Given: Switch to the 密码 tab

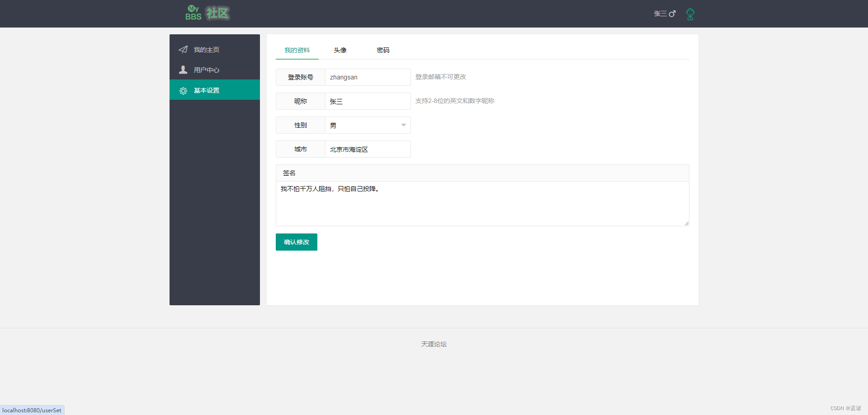Looking at the screenshot, I should click(383, 50).
